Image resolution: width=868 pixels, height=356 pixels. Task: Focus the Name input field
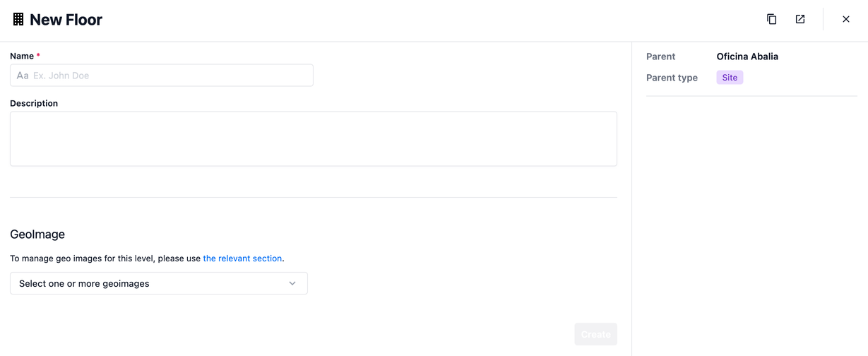tap(170, 76)
